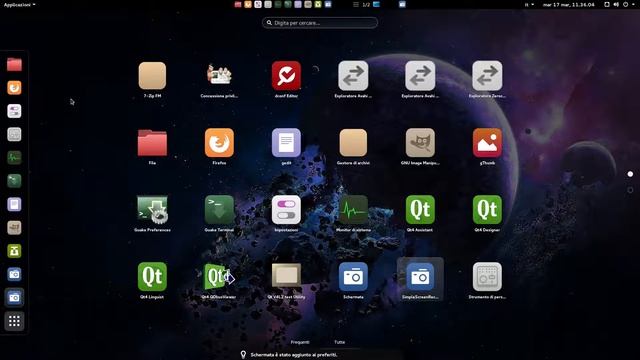Open Strumento di personalizzazione in the grid
Screen dimensions: 640x360
[487, 277]
